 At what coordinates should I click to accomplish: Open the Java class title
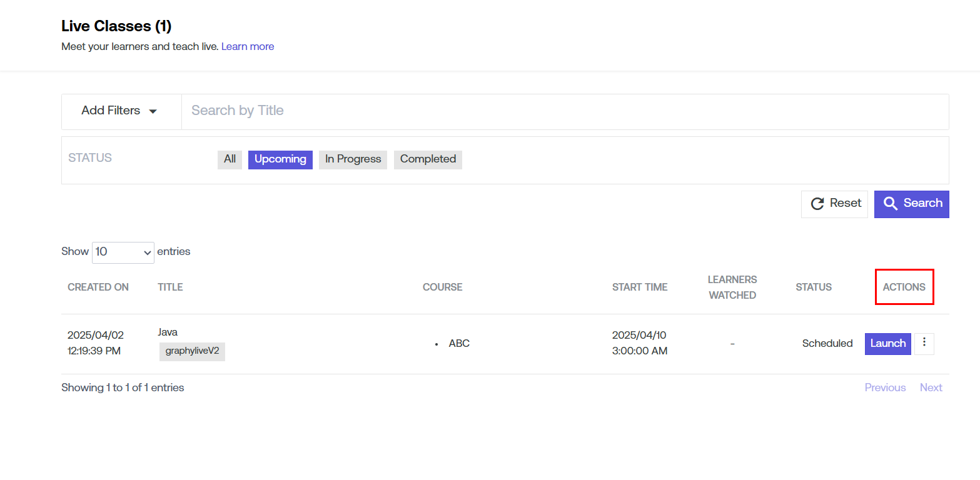[168, 332]
